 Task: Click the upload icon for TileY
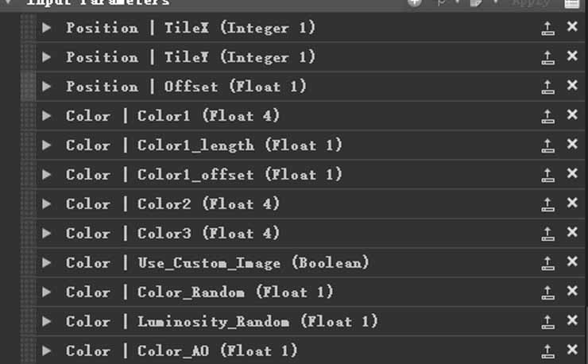pos(547,57)
